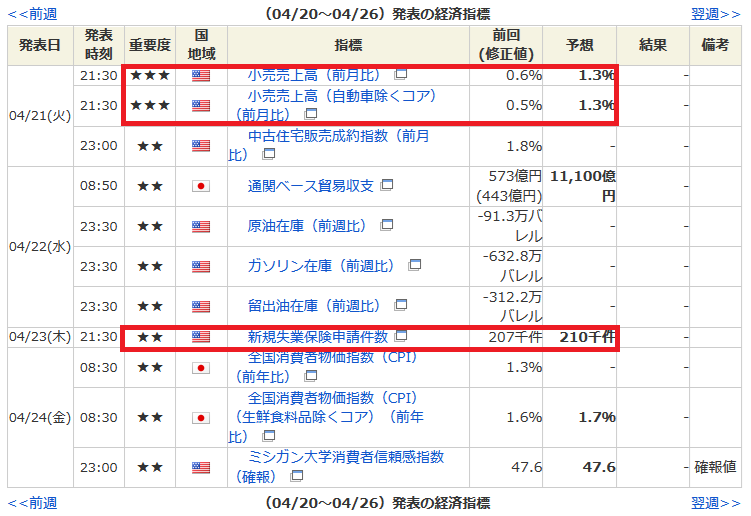Open popup icon beside 原油在庫（前週比）

(x=387, y=225)
